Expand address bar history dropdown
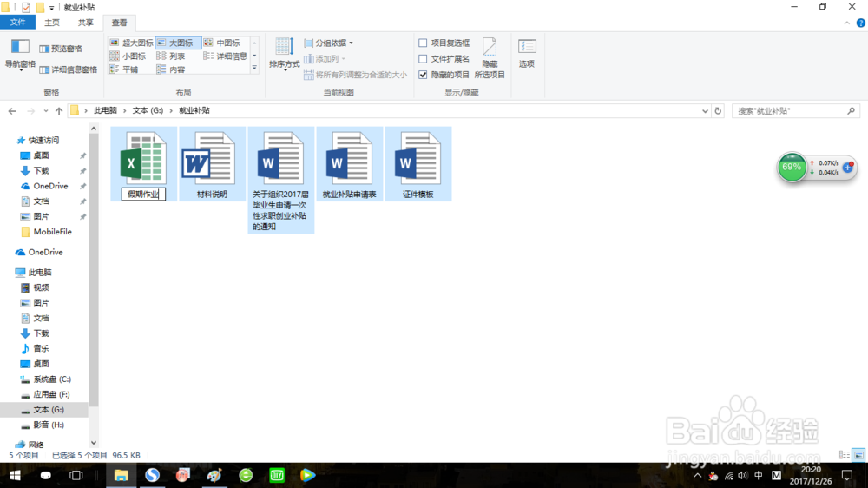 coord(705,111)
